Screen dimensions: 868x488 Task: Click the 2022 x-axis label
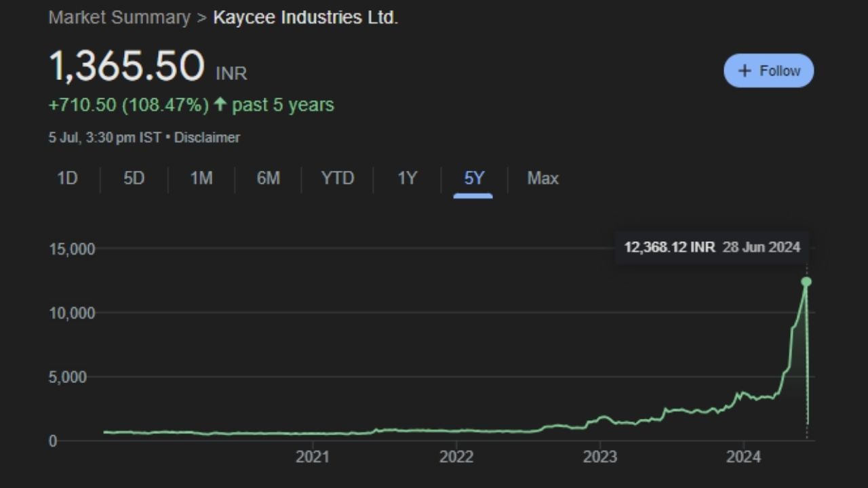(x=456, y=457)
